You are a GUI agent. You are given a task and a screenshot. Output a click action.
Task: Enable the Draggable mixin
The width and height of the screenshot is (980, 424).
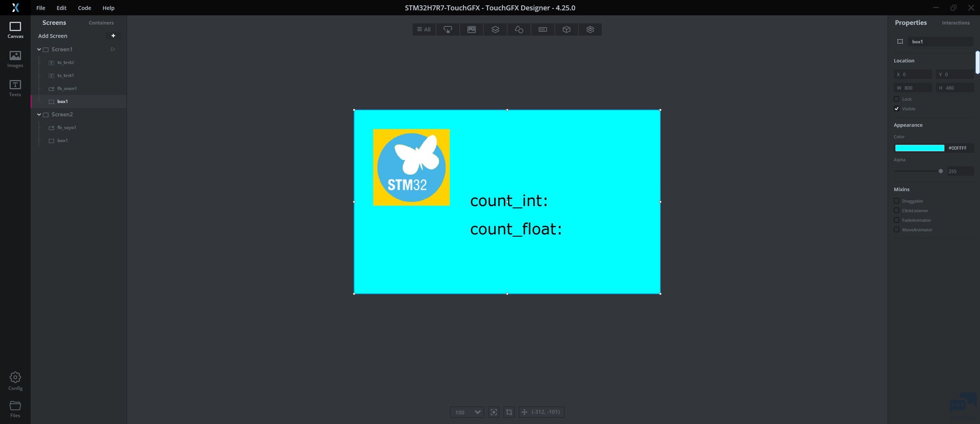pyautogui.click(x=897, y=201)
